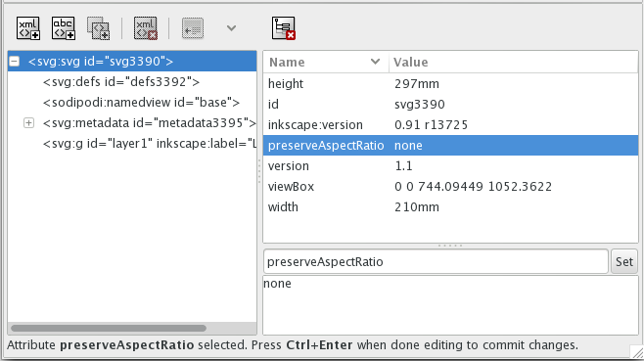
Task: Select the viewBox attribute row
Action: [x=450, y=187]
